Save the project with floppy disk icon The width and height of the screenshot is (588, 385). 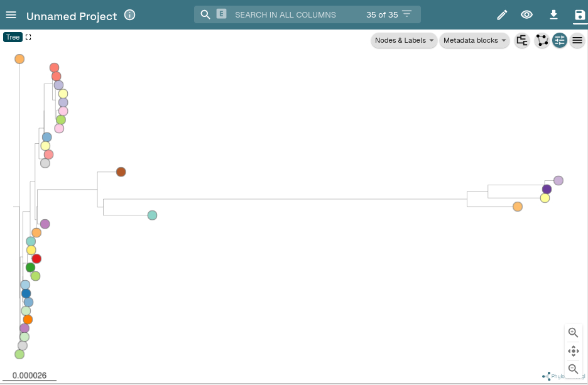tap(579, 14)
